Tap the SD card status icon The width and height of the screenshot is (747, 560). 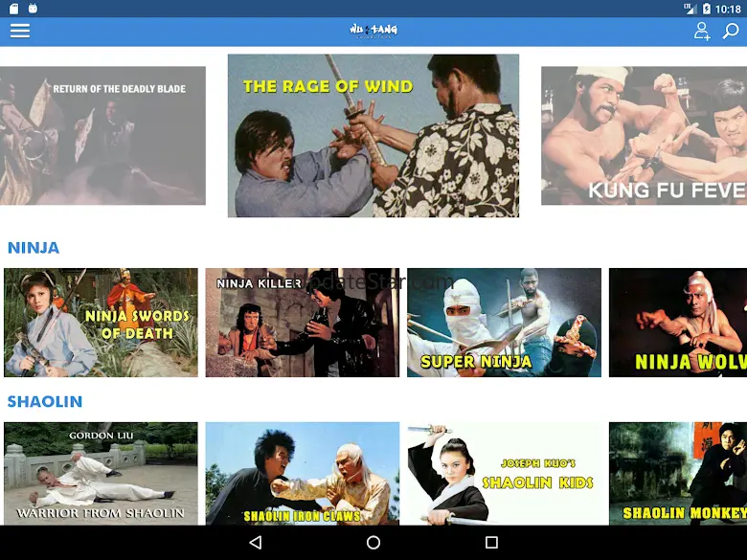click(x=13, y=8)
